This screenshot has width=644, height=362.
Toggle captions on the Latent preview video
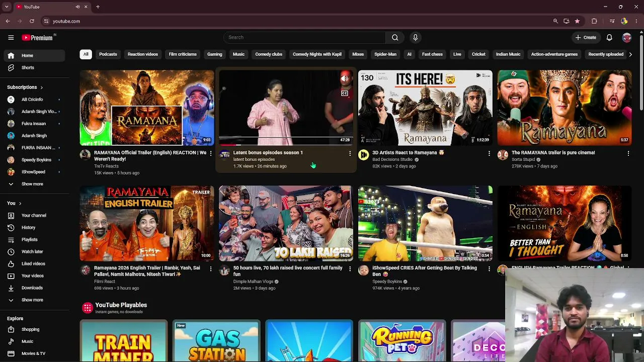tap(345, 93)
